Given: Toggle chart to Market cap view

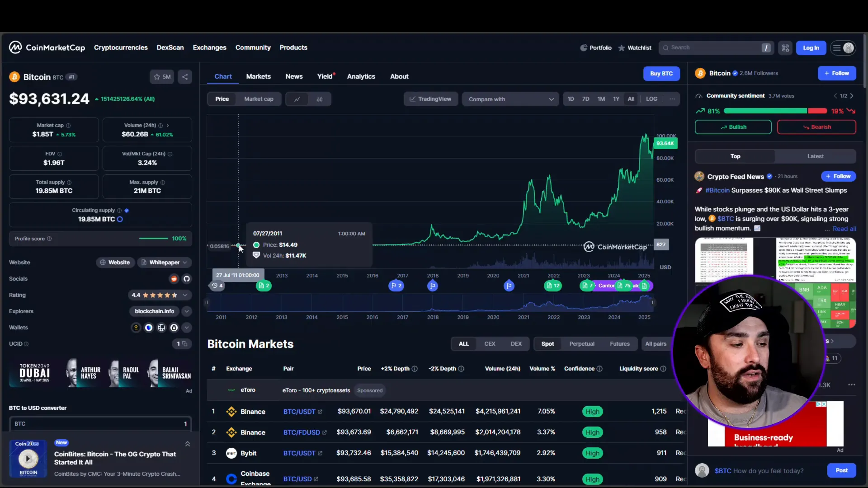Looking at the screenshot, I should (x=259, y=99).
